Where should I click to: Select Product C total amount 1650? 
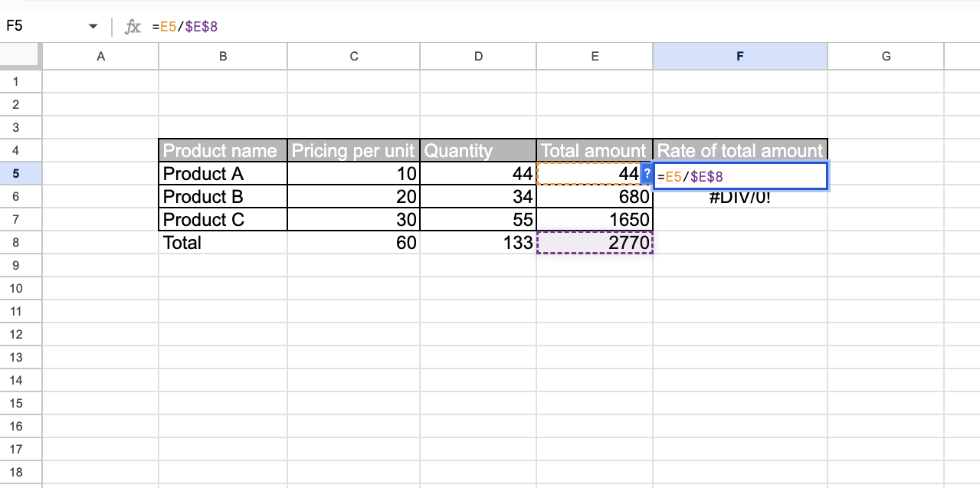(595, 219)
